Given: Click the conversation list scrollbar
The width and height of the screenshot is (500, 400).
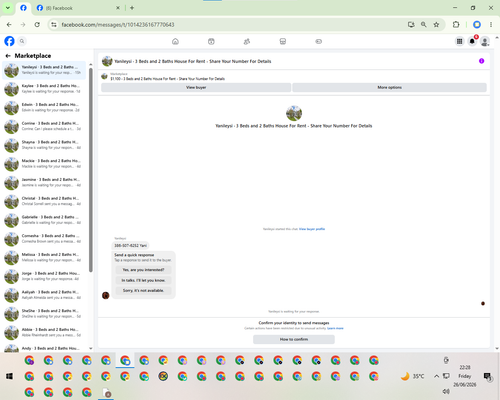Looking at the screenshot, I should click(x=91, y=170).
